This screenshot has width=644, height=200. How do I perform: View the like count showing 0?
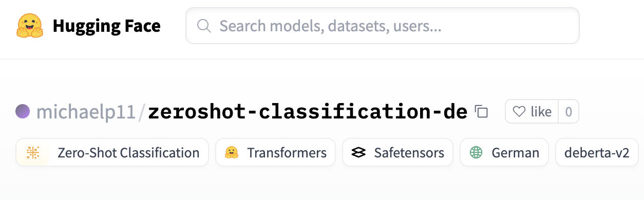tap(569, 111)
